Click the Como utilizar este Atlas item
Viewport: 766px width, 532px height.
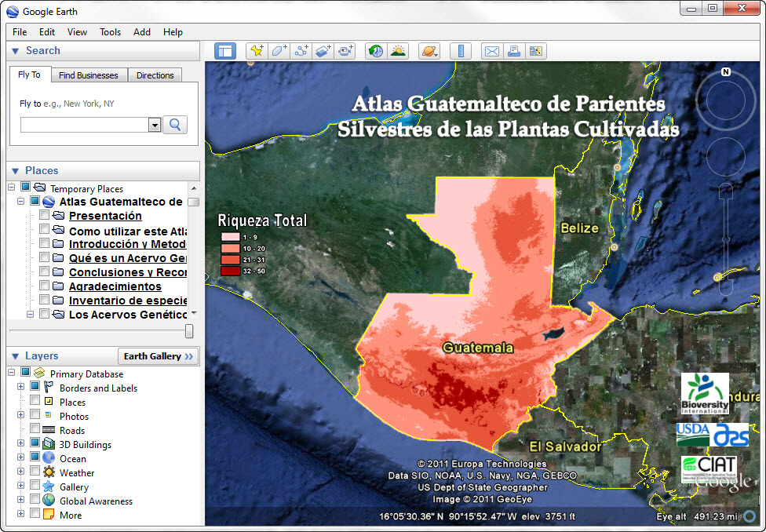coord(127,231)
